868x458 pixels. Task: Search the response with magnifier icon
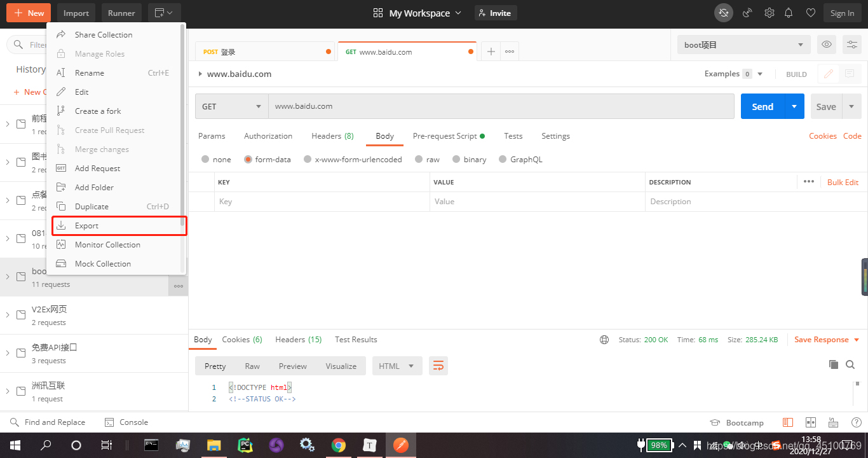[850, 364]
